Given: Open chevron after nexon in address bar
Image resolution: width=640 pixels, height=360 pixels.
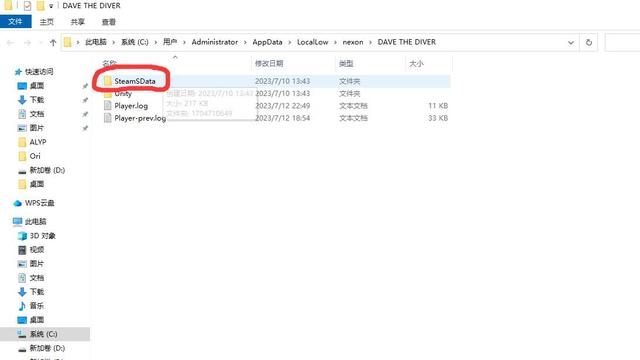Looking at the screenshot, I should 371,42.
